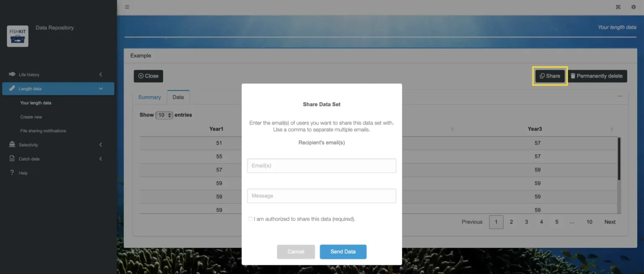Click the Selectivity boat icon
This screenshot has width=644, height=274.
[x=12, y=145]
